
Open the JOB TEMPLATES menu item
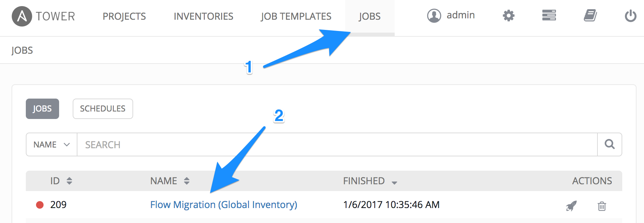(296, 16)
